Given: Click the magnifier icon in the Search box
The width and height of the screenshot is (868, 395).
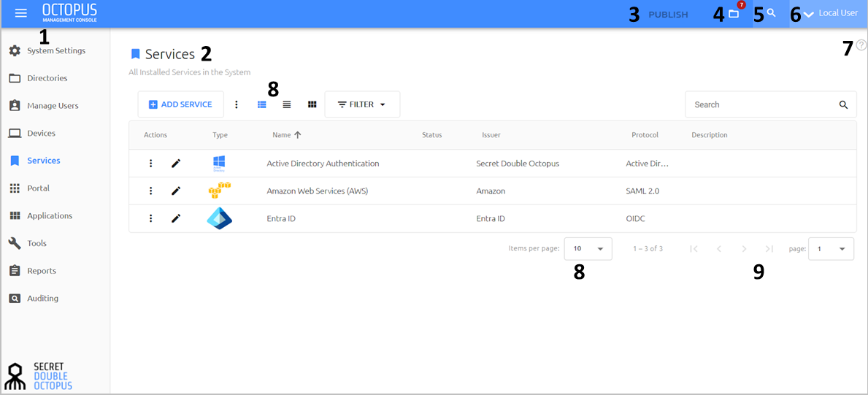Looking at the screenshot, I should [x=844, y=104].
